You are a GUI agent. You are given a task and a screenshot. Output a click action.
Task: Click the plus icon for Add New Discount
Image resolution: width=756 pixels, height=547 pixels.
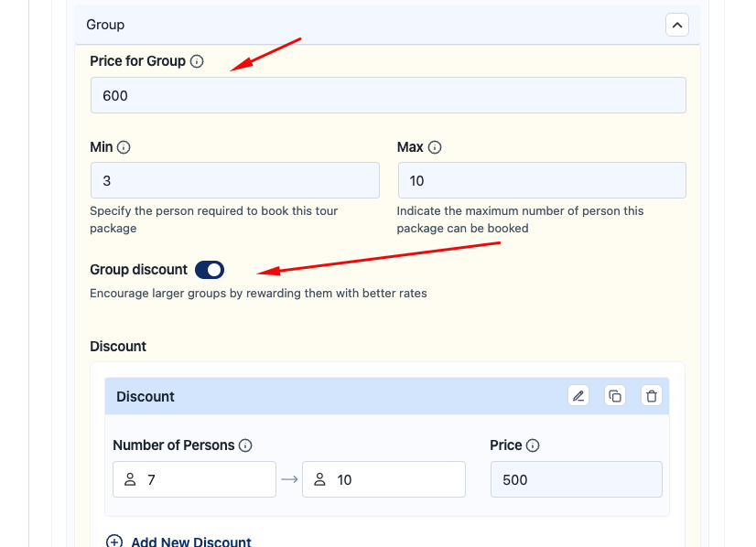click(114, 542)
